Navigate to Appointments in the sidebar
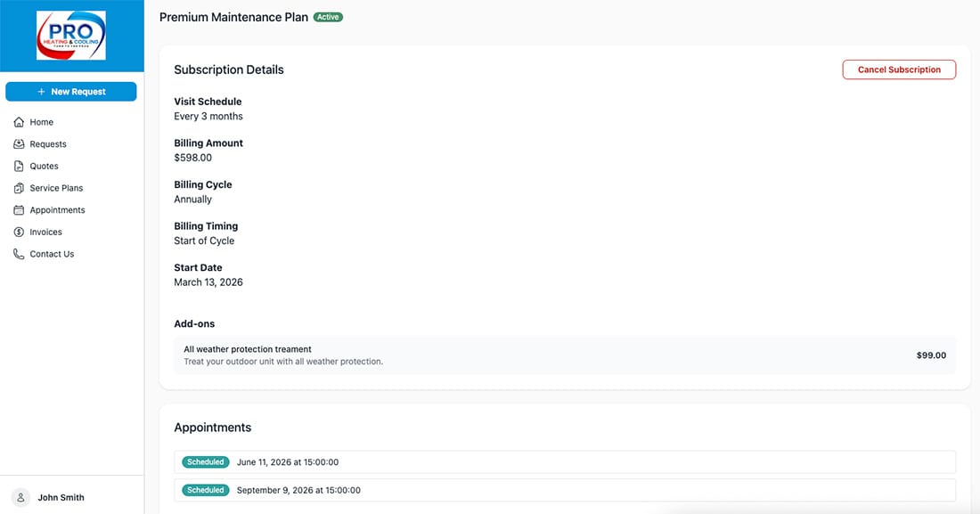Image resolution: width=980 pixels, height=514 pixels. (x=58, y=210)
